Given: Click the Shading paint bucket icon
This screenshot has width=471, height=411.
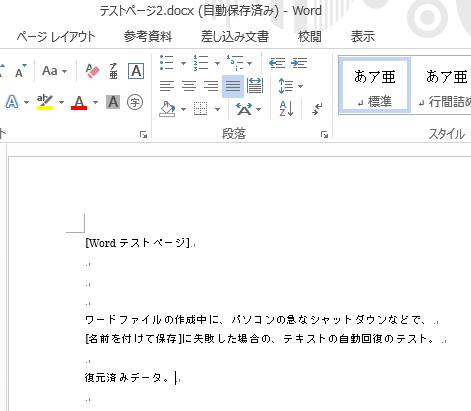Looking at the screenshot, I should (x=167, y=109).
